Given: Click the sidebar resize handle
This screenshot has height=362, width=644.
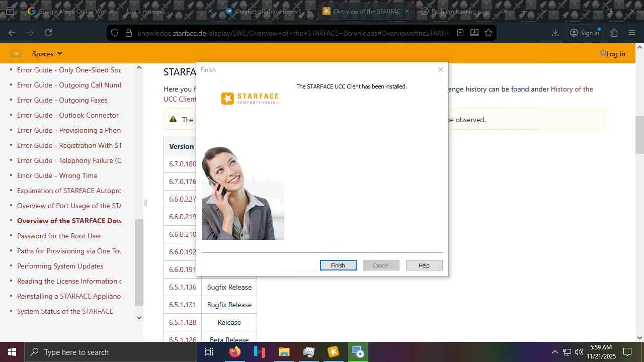Looking at the screenshot, I should (x=145, y=203).
